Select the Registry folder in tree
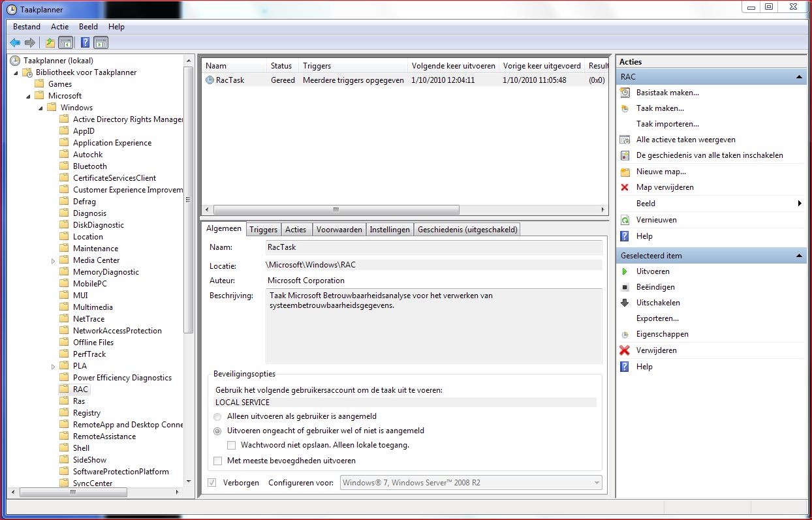Image resolution: width=812 pixels, height=520 pixels. point(87,413)
